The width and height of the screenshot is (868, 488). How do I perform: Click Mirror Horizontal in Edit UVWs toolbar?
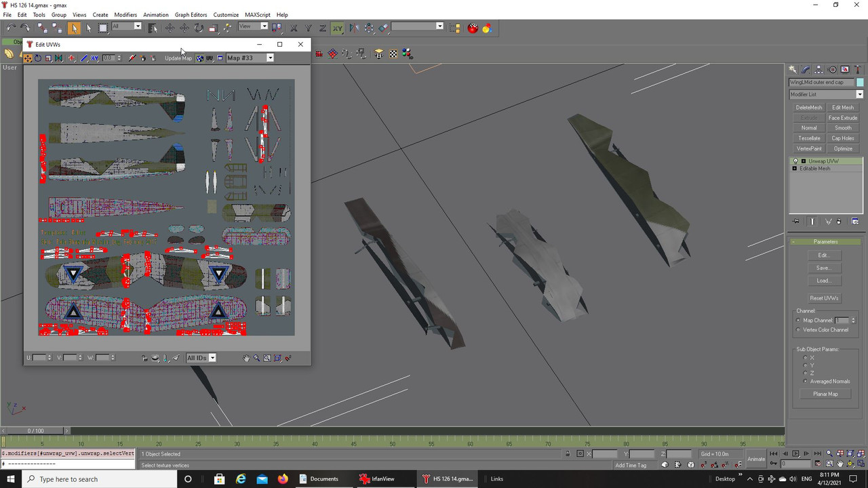(x=59, y=58)
